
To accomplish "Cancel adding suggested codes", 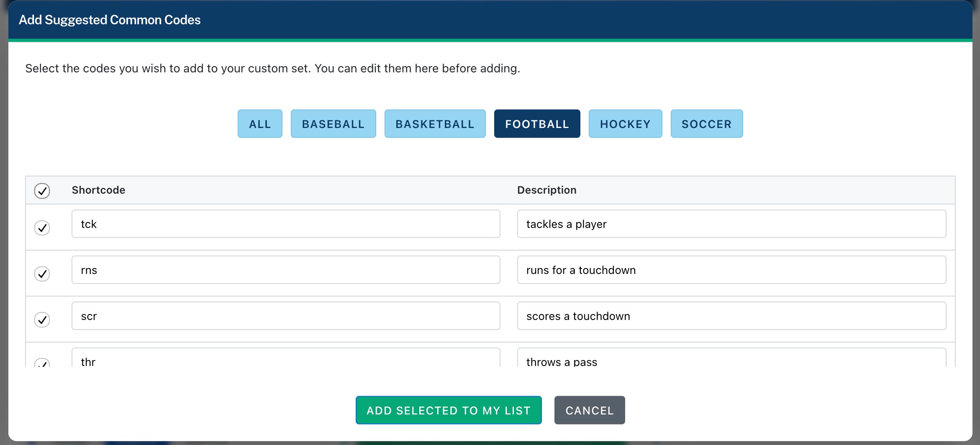I will coord(590,410).
